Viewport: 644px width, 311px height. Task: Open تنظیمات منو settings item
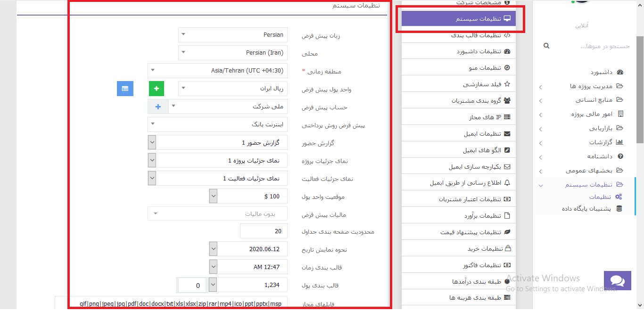click(459, 68)
